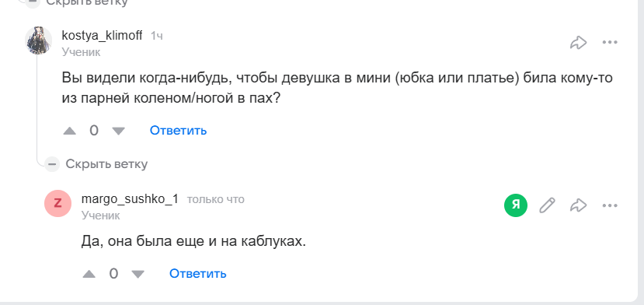
Task: Edit margo_sushko_1's comment with pencil icon
Action: 547,205
